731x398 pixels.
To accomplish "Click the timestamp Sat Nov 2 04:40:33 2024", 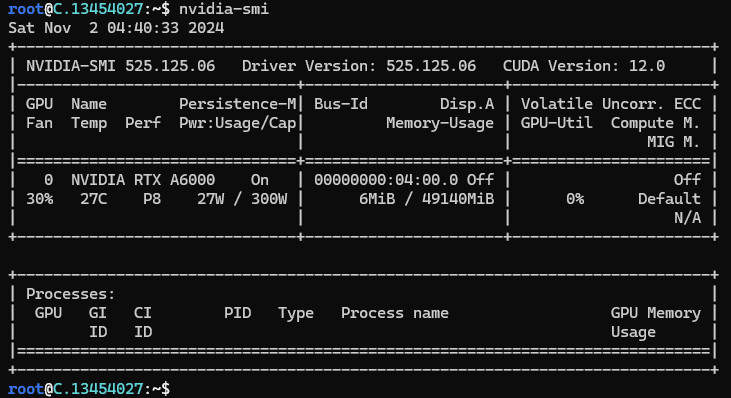I will pyautogui.click(x=116, y=28).
